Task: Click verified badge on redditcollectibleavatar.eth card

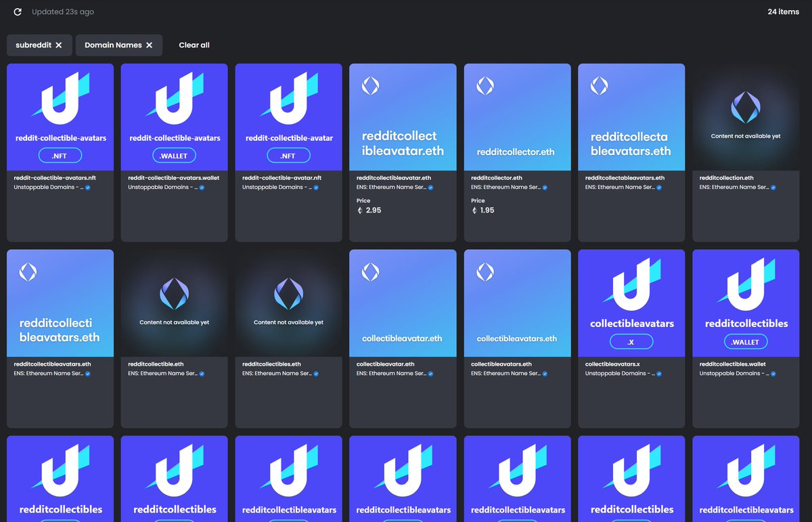Action: tap(431, 188)
